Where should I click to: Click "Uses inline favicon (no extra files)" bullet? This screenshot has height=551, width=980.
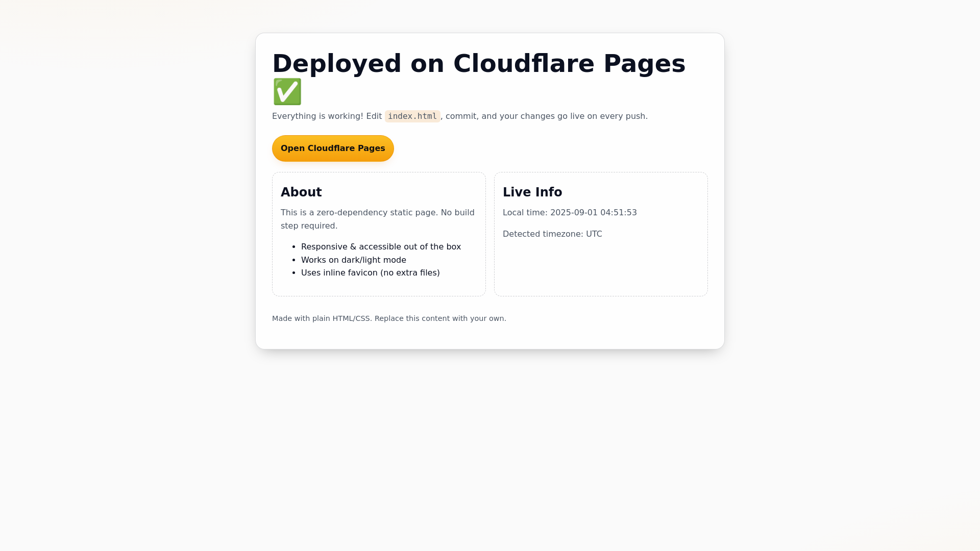point(371,273)
